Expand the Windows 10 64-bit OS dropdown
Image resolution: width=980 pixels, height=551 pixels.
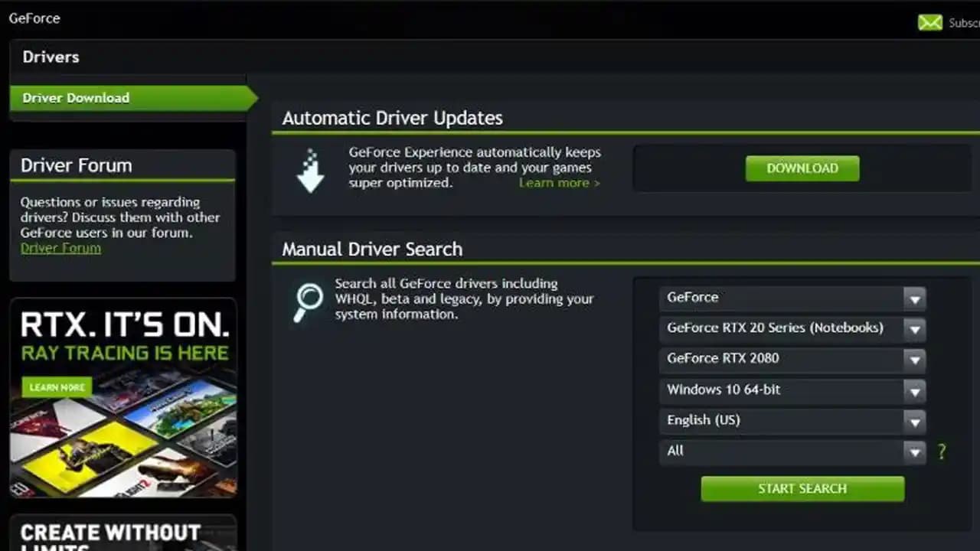792,390
